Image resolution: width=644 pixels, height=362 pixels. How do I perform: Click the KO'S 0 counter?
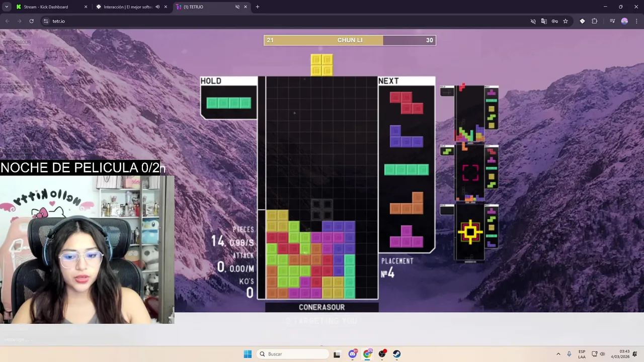(247, 288)
